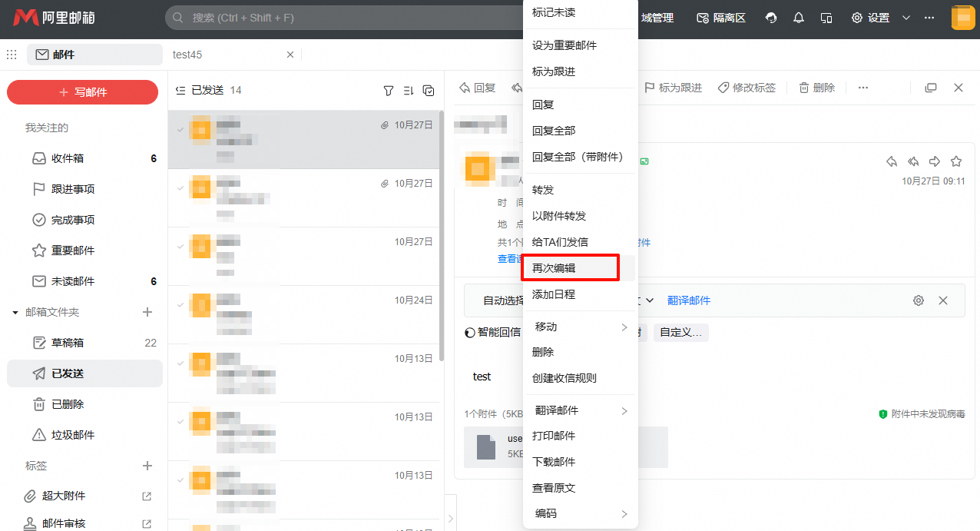
Task: Expand the 翻译邮件 submenu in context menu
Action: coord(624,411)
